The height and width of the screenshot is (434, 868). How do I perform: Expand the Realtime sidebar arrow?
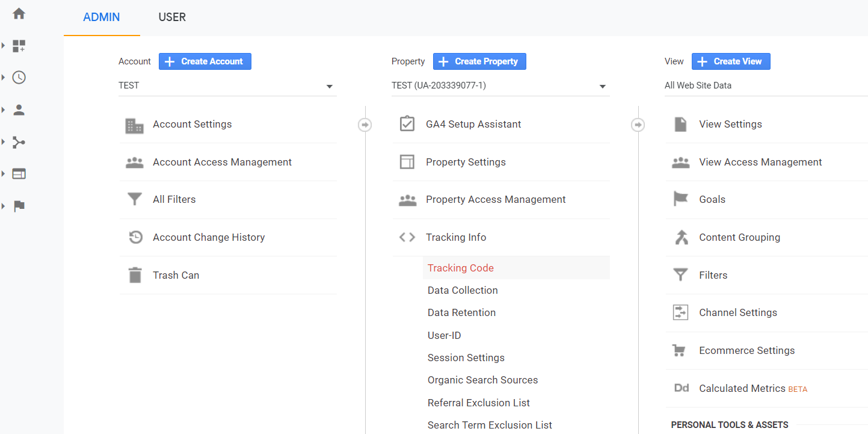coord(4,78)
